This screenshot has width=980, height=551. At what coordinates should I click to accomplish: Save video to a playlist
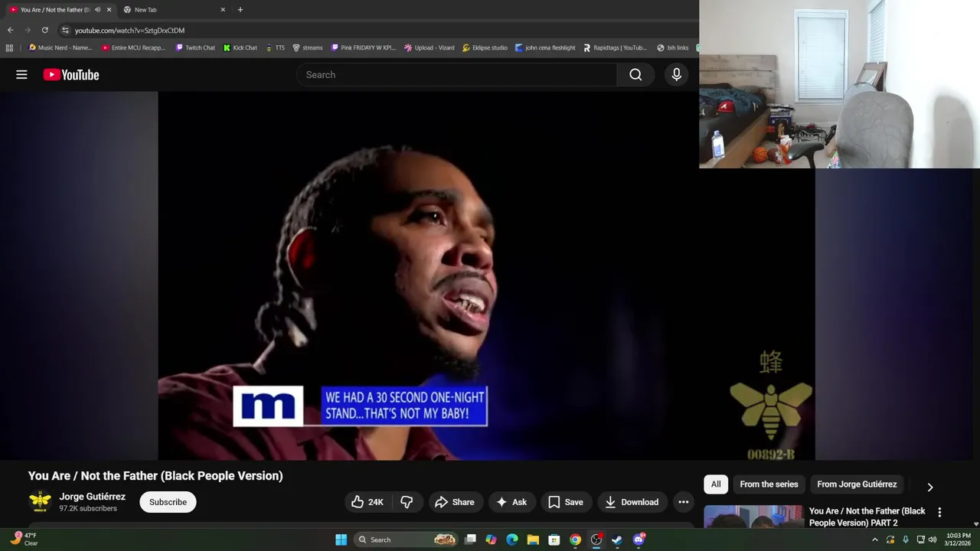click(566, 502)
